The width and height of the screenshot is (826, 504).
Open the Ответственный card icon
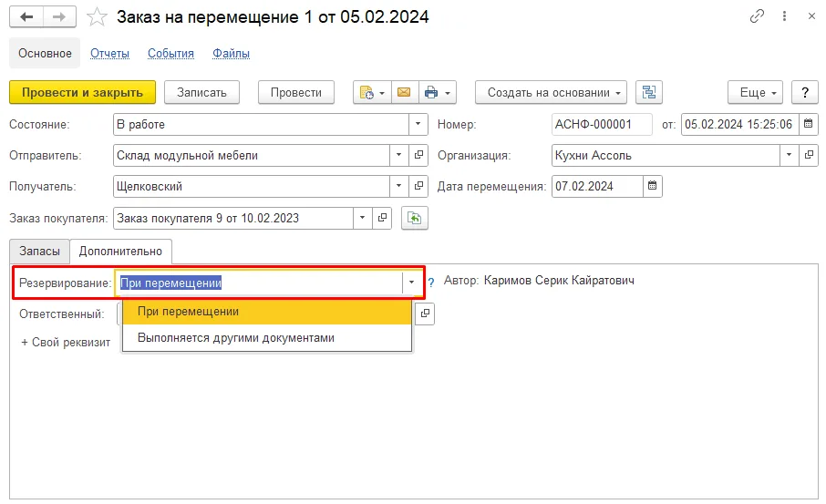[425, 314]
